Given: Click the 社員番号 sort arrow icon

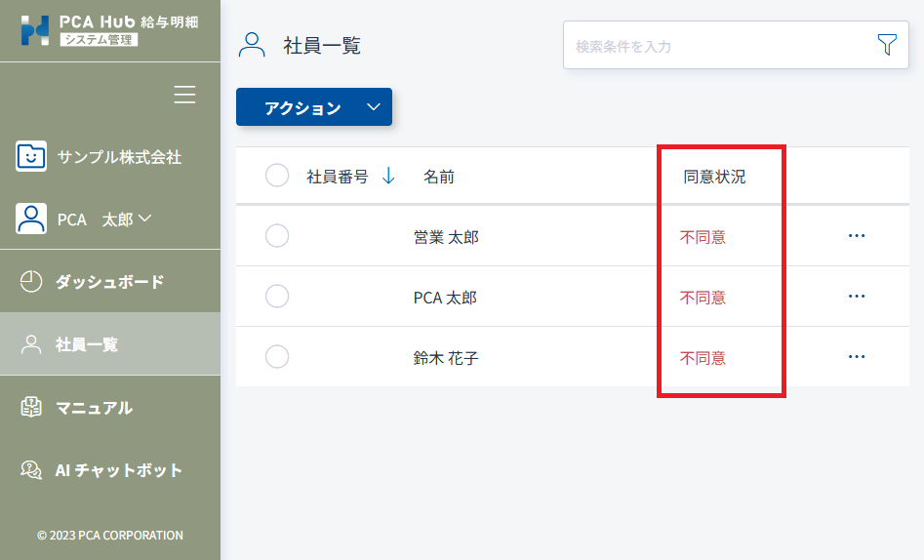Looking at the screenshot, I should [x=388, y=176].
